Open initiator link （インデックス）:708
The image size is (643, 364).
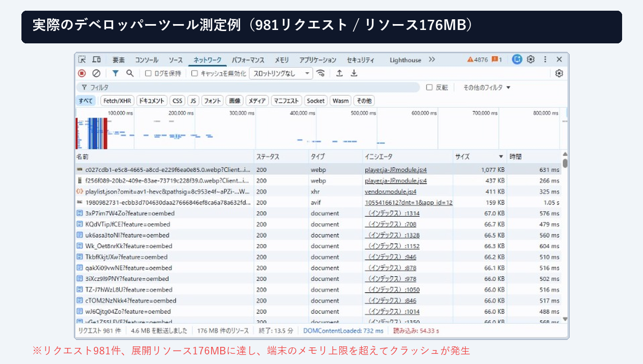click(x=391, y=224)
